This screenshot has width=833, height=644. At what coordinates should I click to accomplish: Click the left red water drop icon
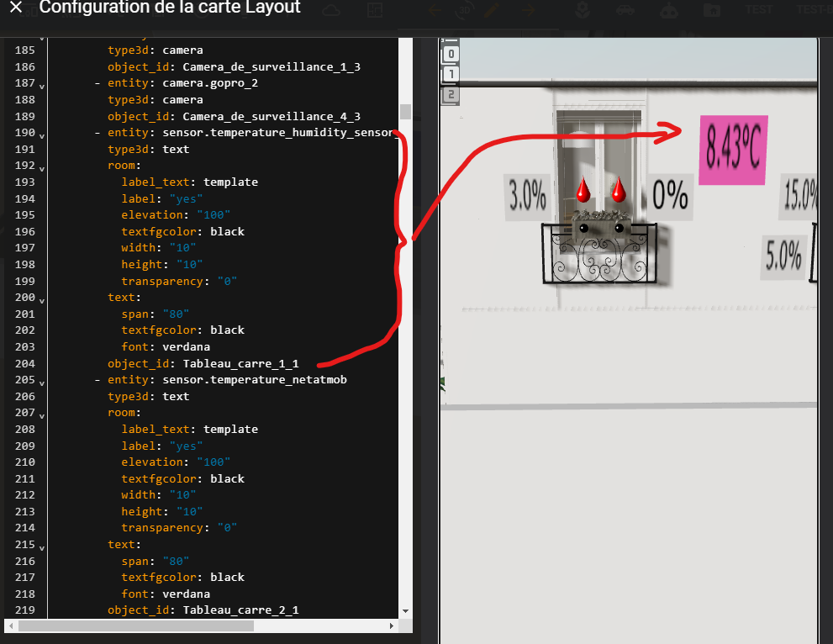[x=583, y=190]
